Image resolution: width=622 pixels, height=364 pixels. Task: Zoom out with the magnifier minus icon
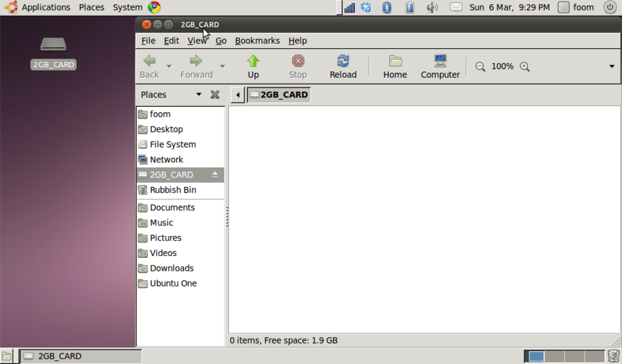click(480, 66)
